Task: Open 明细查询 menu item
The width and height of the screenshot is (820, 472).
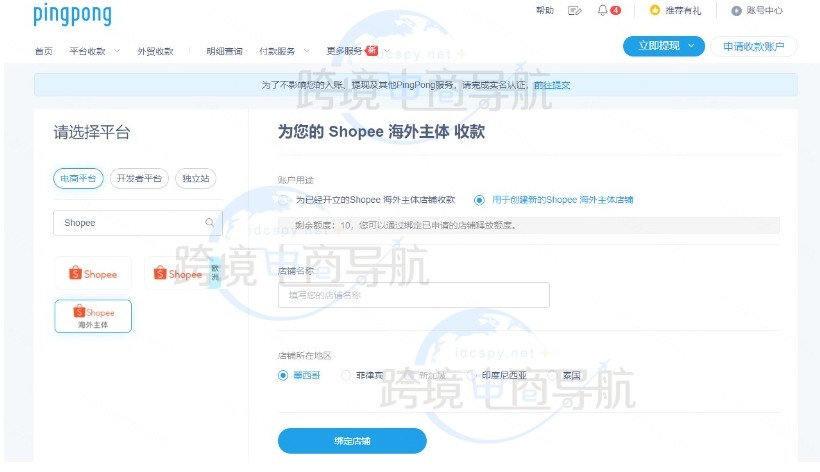Action: (x=224, y=51)
